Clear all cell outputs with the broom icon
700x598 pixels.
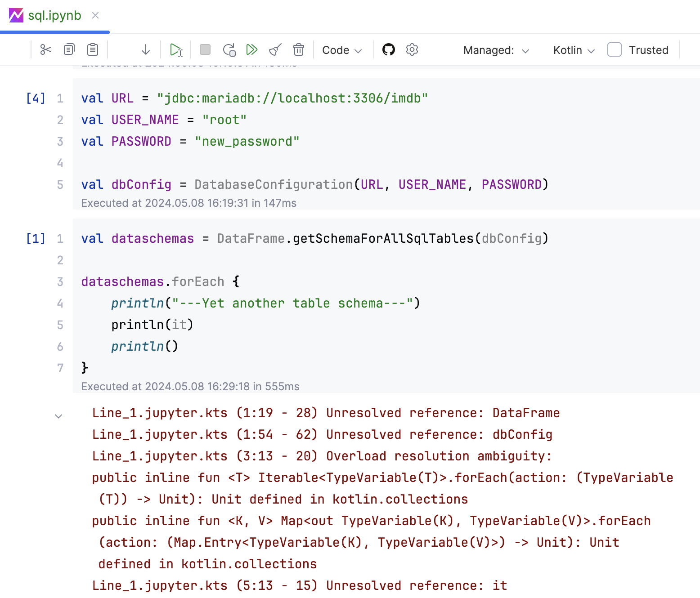pos(275,50)
